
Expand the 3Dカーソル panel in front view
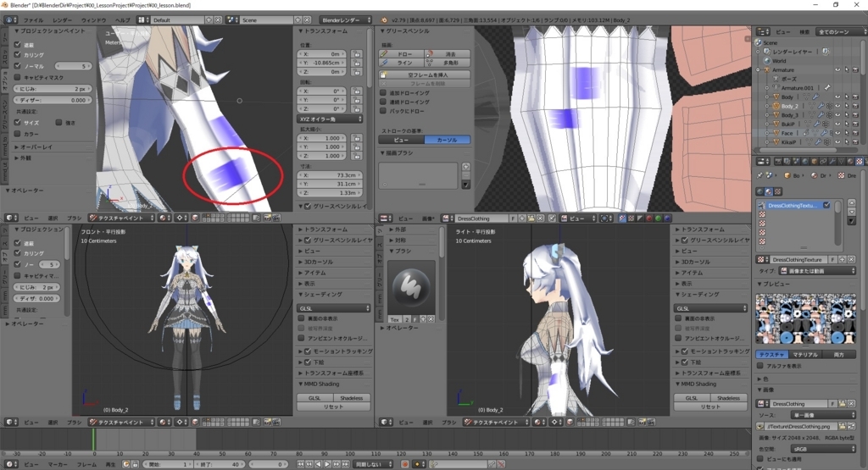click(x=319, y=262)
